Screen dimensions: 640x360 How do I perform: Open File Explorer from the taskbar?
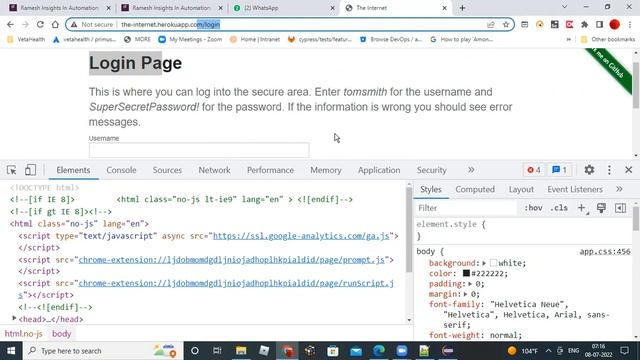[241, 351]
